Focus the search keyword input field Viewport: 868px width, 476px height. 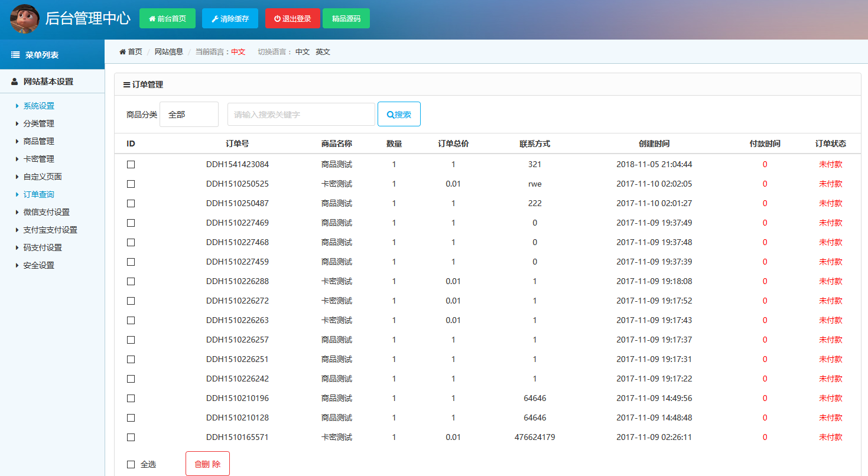(301, 115)
